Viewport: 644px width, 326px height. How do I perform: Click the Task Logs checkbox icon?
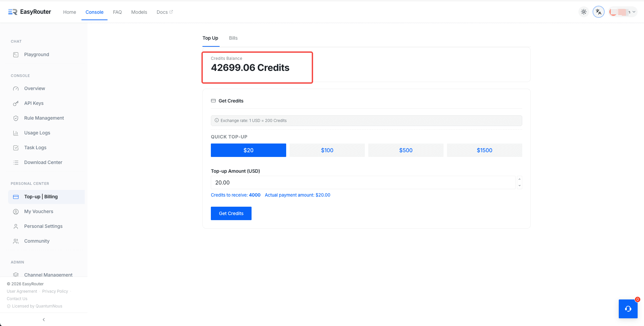click(16, 148)
